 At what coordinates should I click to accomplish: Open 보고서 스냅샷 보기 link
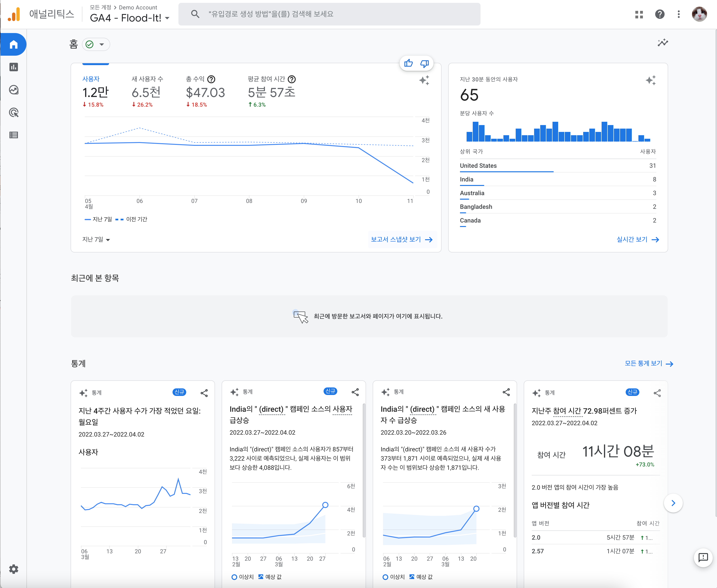[402, 239]
